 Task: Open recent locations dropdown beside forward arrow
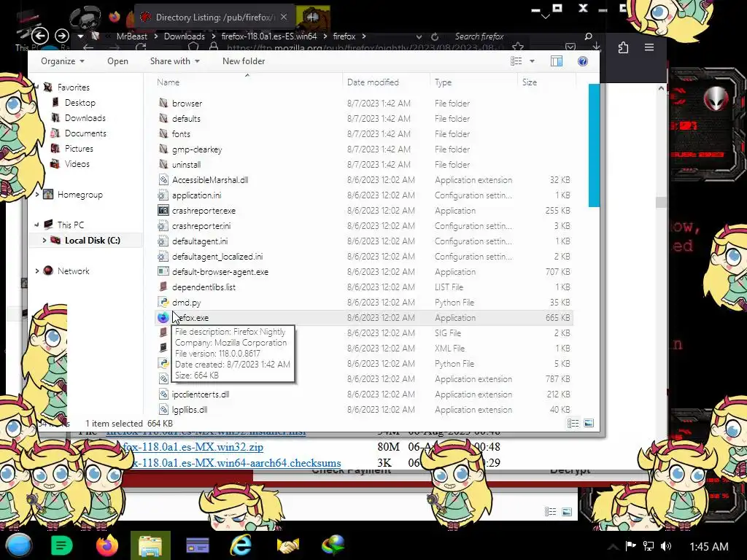[80, 36]
